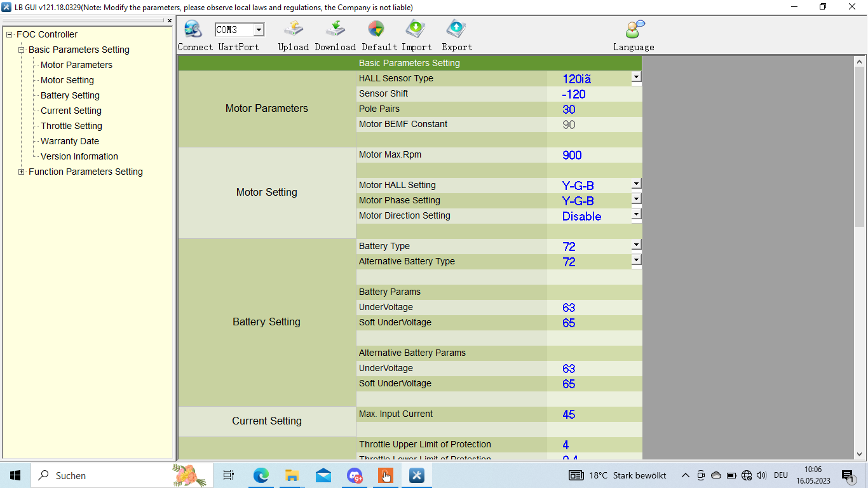Open Microsoft Edge from the taskbar
Image resolution: width=868 pixels, height=488 pixels.
coord(261,475)
